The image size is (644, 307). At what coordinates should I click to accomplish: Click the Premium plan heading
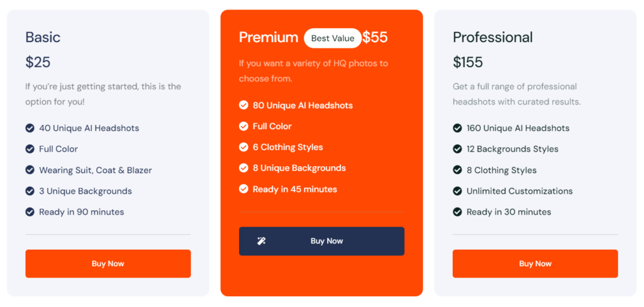pyautogui.click(x=269, y=37)
